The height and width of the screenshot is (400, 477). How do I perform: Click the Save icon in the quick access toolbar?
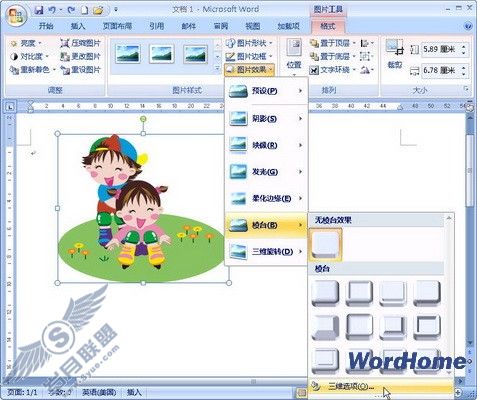39,10
